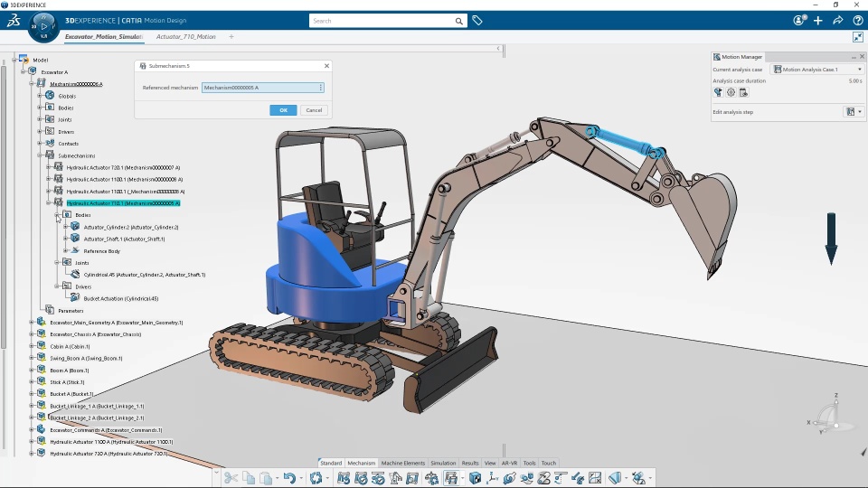Click OK in Submechanism.5 dialog

click(283, 110)
